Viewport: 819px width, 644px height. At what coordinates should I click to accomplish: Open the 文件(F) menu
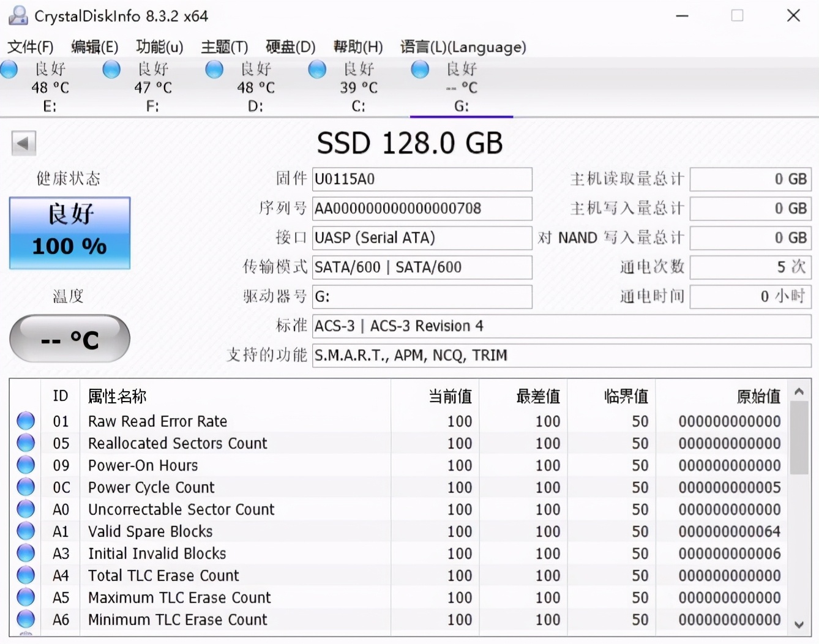click(30, 47)
